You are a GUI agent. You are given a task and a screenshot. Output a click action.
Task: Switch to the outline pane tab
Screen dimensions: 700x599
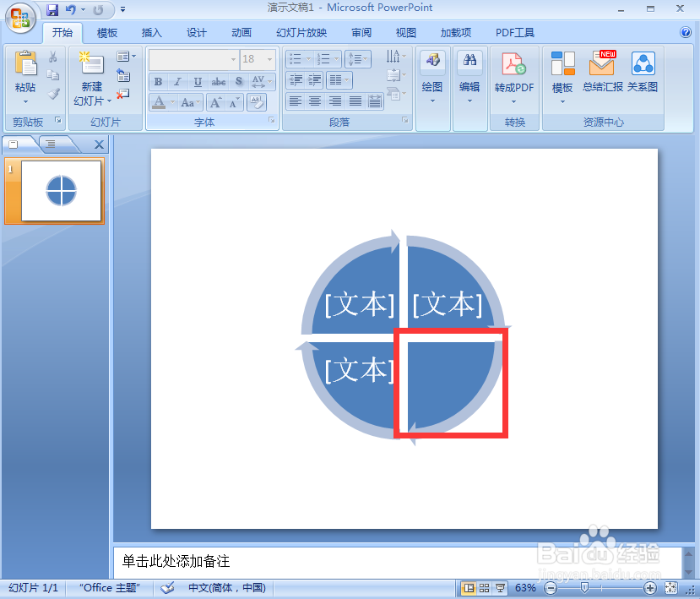pos(51,144)
